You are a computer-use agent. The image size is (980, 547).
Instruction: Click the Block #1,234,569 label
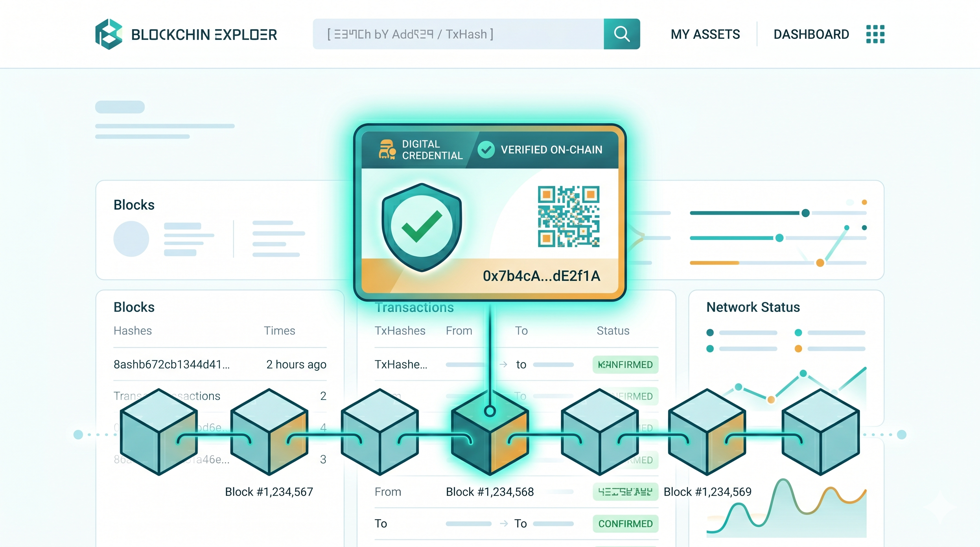(708, 491)
